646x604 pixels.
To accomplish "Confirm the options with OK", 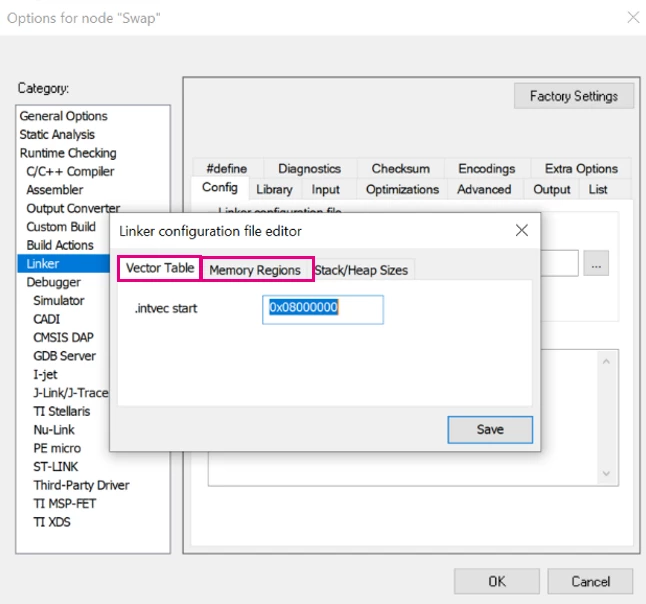I will click(x=497, y=581).
